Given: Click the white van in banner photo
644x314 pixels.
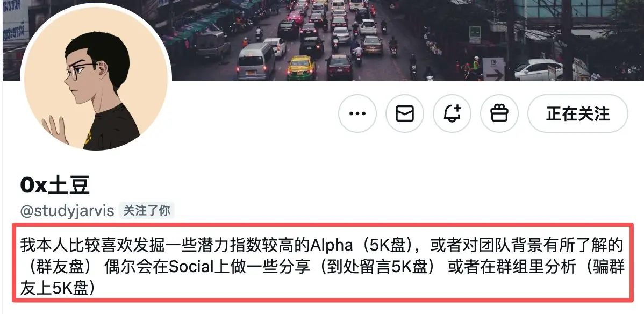Looking at the screenshot, I should click(256, 61).
